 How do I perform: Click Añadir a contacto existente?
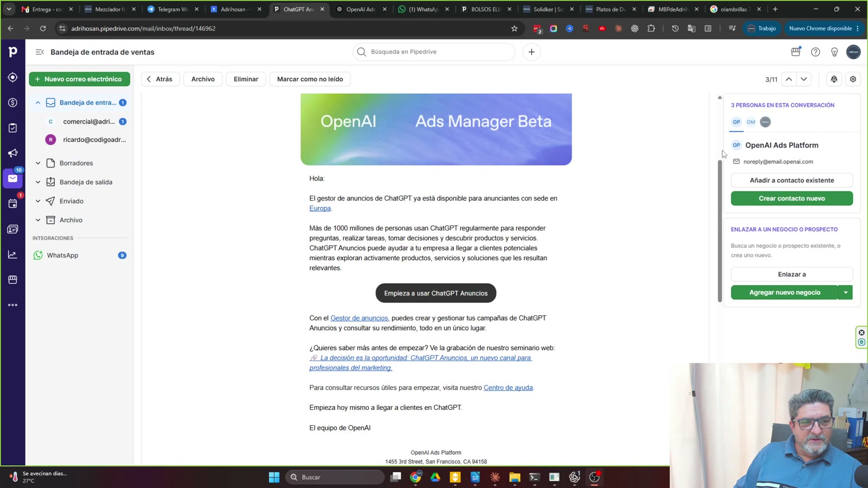pyautogui.click(x=792, y=180)
